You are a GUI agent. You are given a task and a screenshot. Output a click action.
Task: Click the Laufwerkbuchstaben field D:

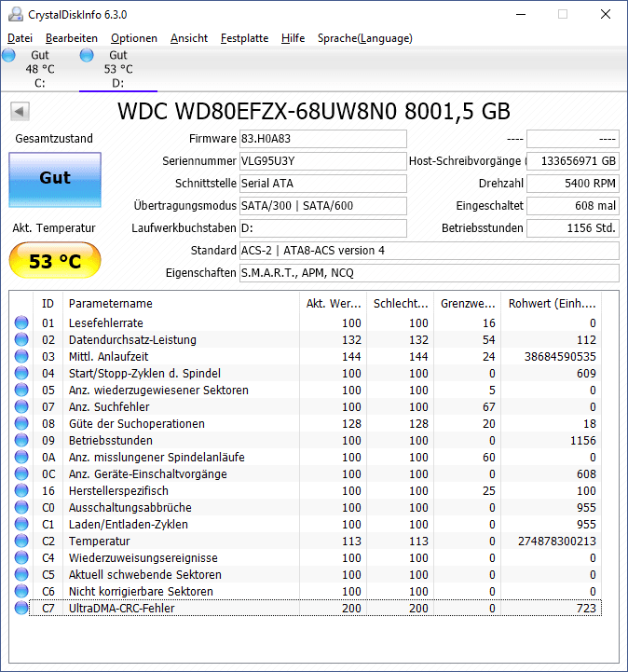point(323,227)
